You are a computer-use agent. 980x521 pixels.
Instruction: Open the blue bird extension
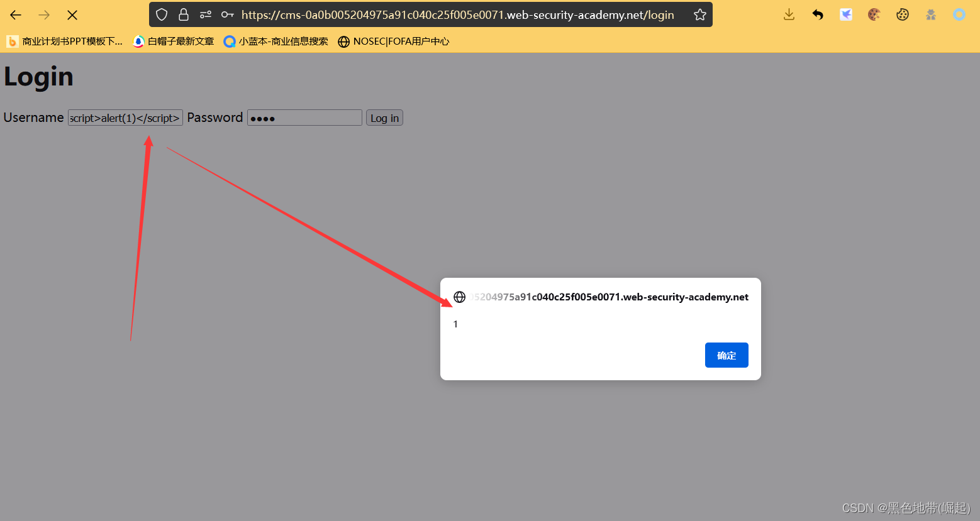click(846, 14)
